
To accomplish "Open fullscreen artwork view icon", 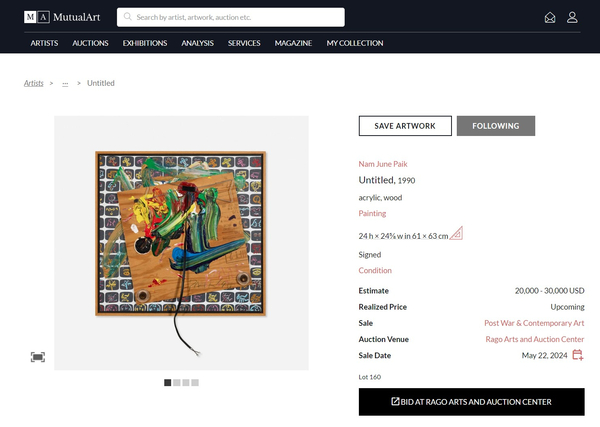I will tap(38, 357).
